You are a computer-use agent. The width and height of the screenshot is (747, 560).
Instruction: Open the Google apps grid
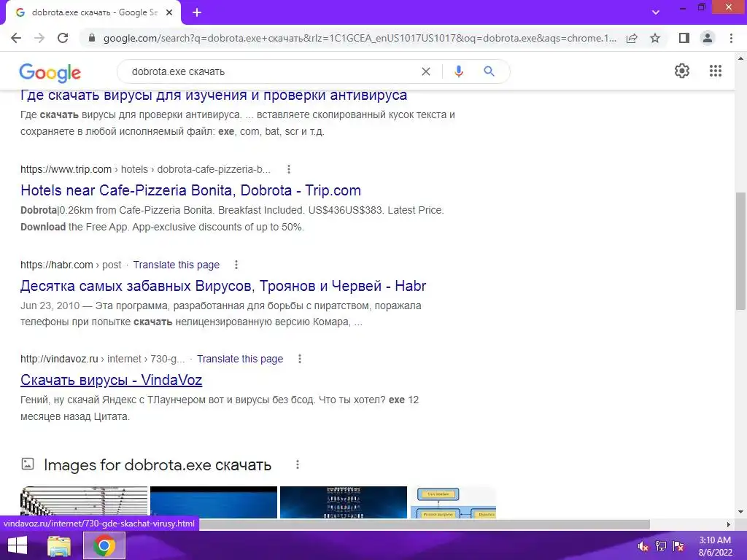(x=716, y=71)
